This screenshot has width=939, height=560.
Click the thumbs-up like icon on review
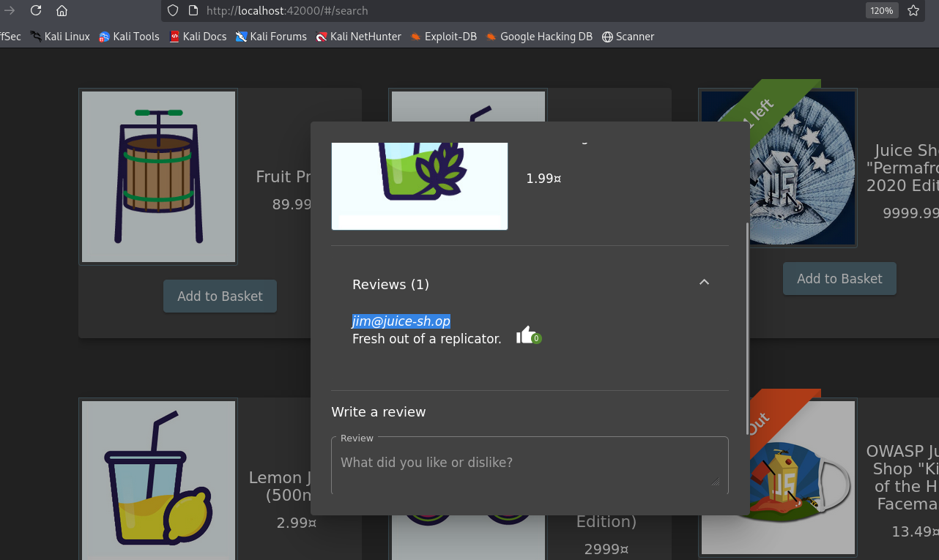[x=527, y=335]
